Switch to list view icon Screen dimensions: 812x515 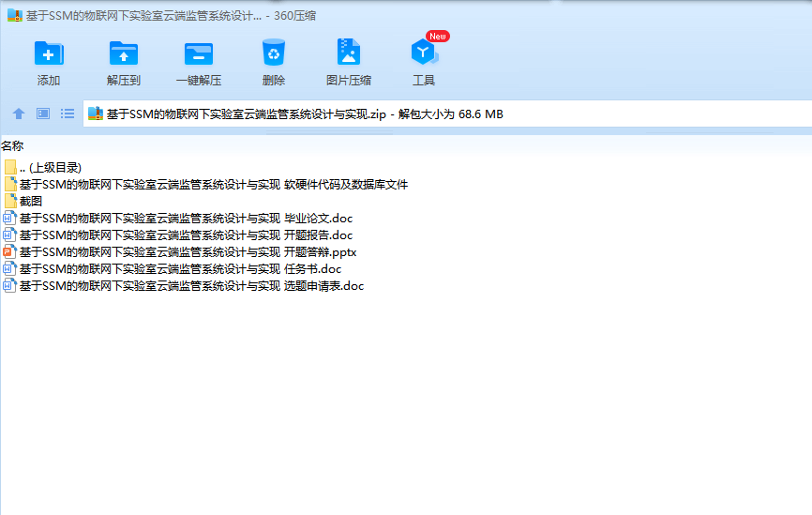click(x=68, y=114)
